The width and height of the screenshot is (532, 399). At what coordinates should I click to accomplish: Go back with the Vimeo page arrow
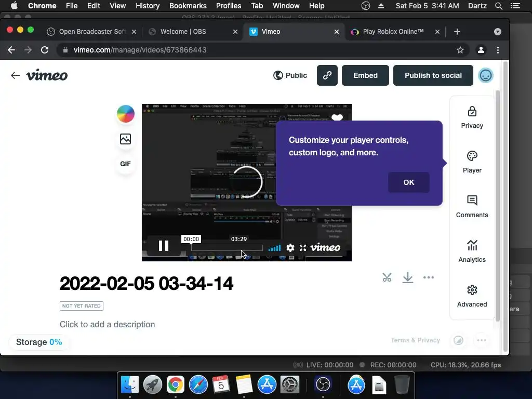tap(15, 75)
